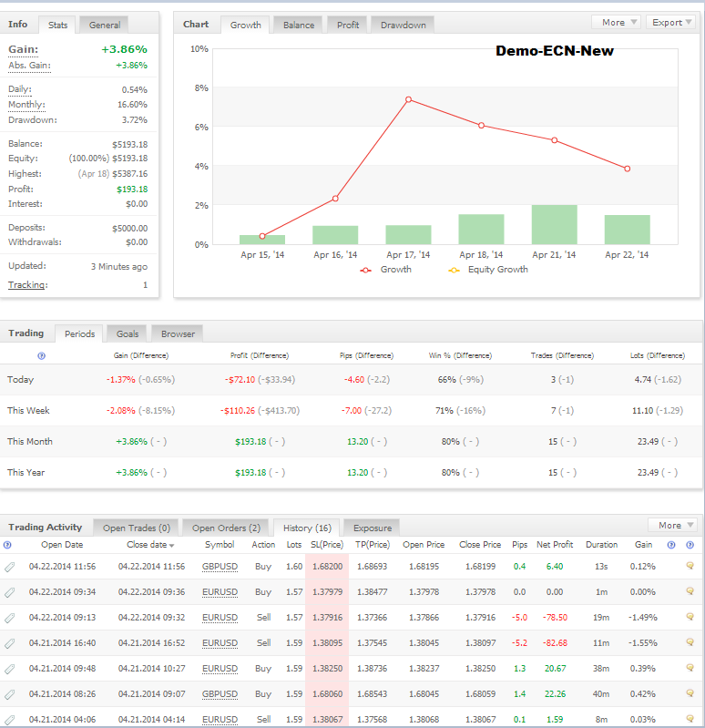Image resolution: width=705 pixels, height=728 pixels.
Task: Click SL price 1.68200 cell
Action: [327, 567]
